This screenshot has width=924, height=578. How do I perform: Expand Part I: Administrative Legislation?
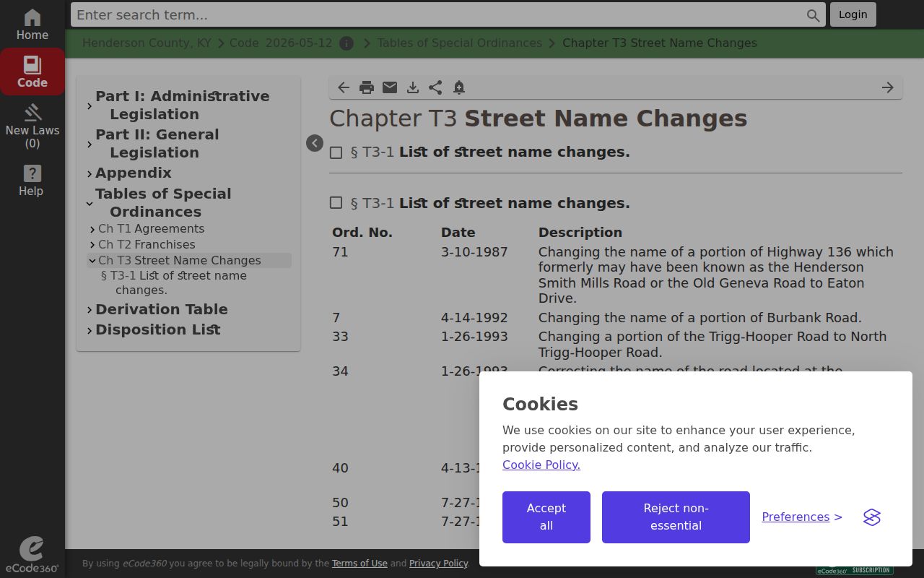pyautogui.click(x=90, y=106)
